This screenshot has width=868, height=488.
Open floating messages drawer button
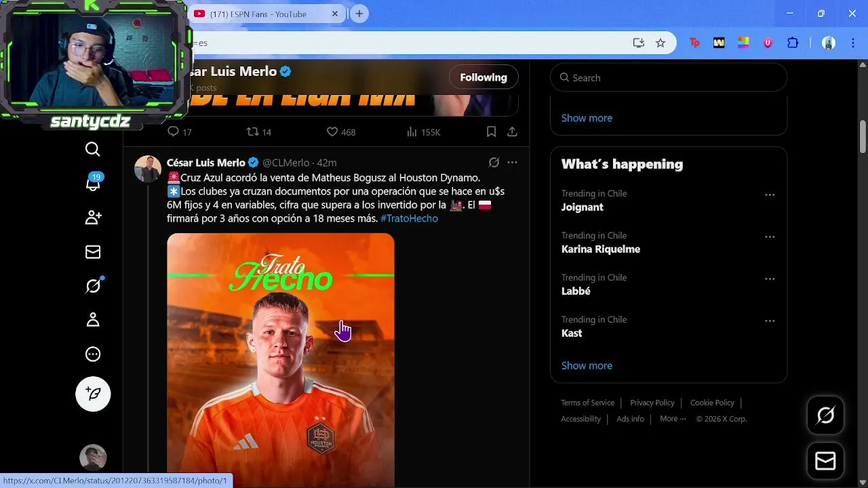point(825,462)
